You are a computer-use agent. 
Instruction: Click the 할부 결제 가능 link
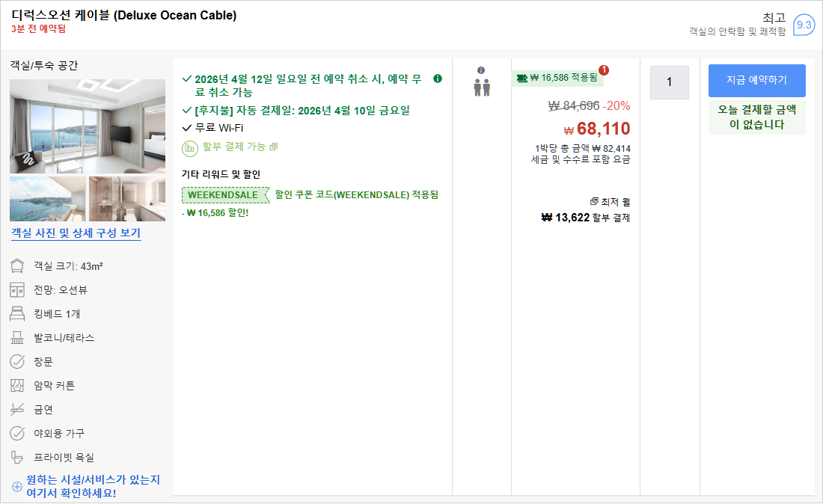pyautogui.click(x=234, y=147)
